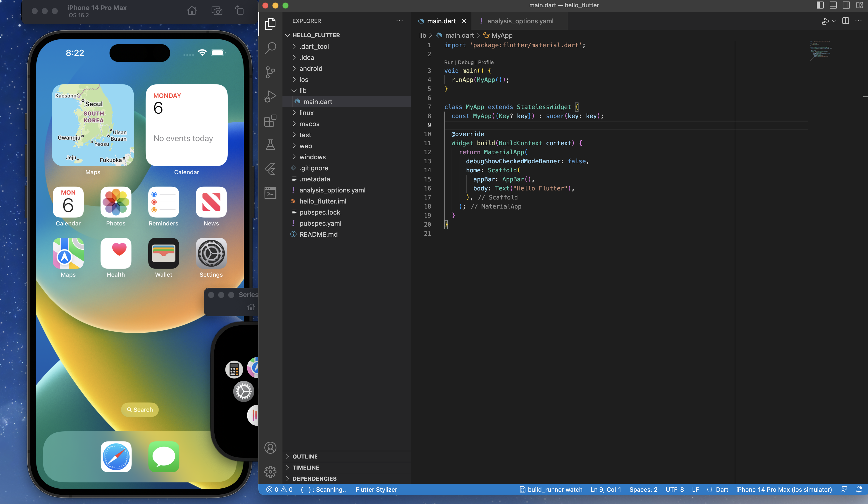Switch to the main.dart editor tab
This screenshot has width=868, height=504.
(x=442, y=21)
